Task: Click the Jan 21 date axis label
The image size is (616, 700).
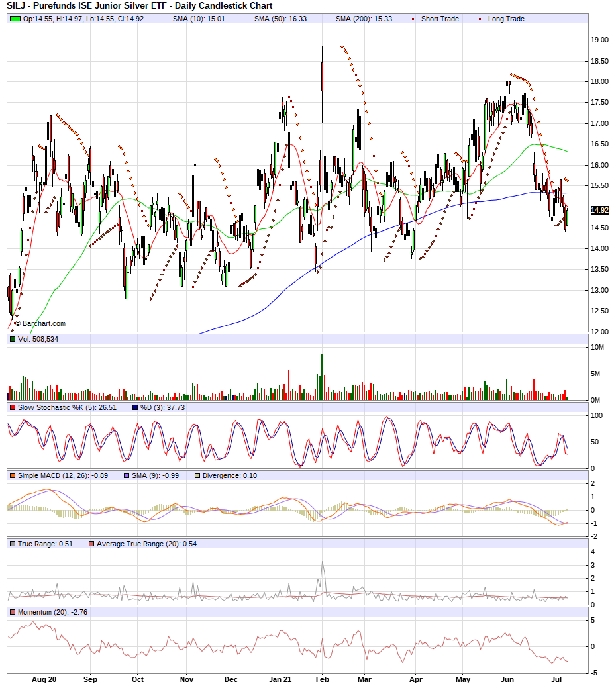Action: (280, 679)
